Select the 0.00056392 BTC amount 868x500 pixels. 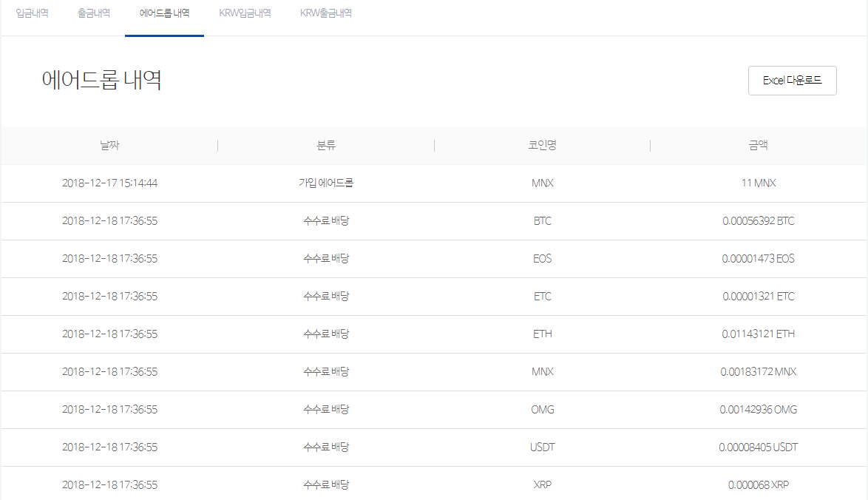pyautogui.click(x=759, y=220)
